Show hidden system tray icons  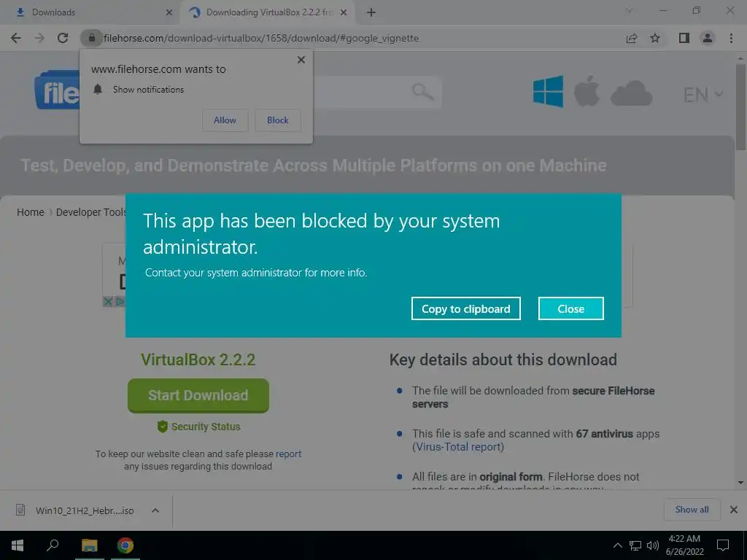617,545
